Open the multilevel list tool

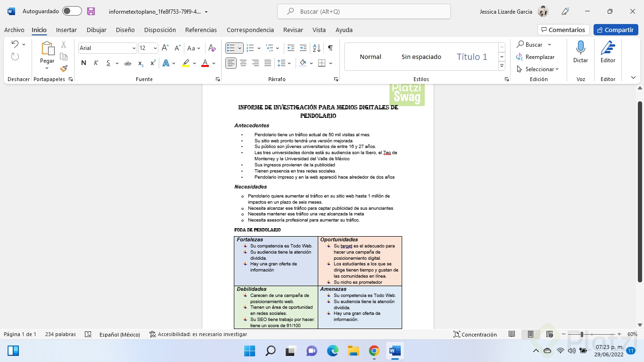(x=270, y=48)
